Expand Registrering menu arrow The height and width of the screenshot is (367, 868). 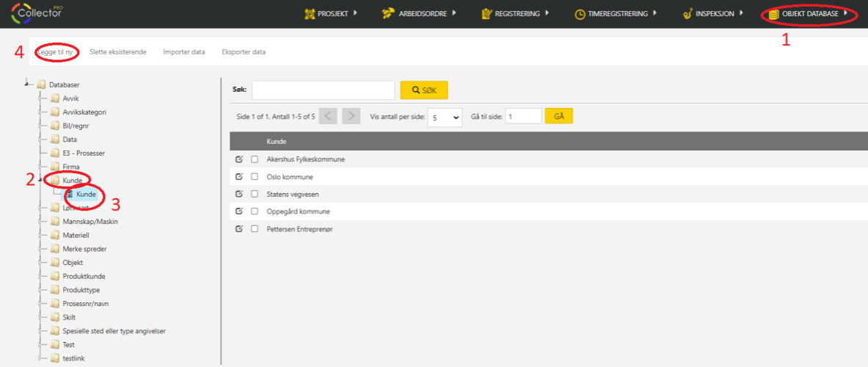(547, 12)
